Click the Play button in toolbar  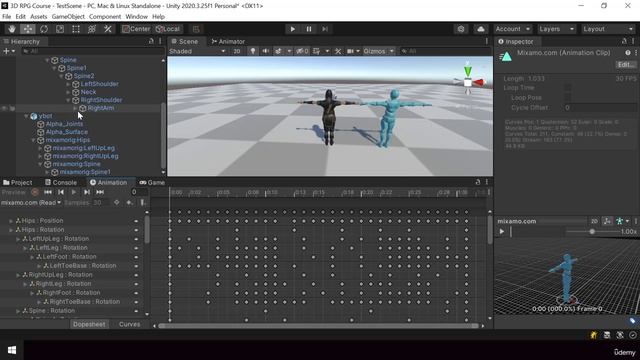293,29
